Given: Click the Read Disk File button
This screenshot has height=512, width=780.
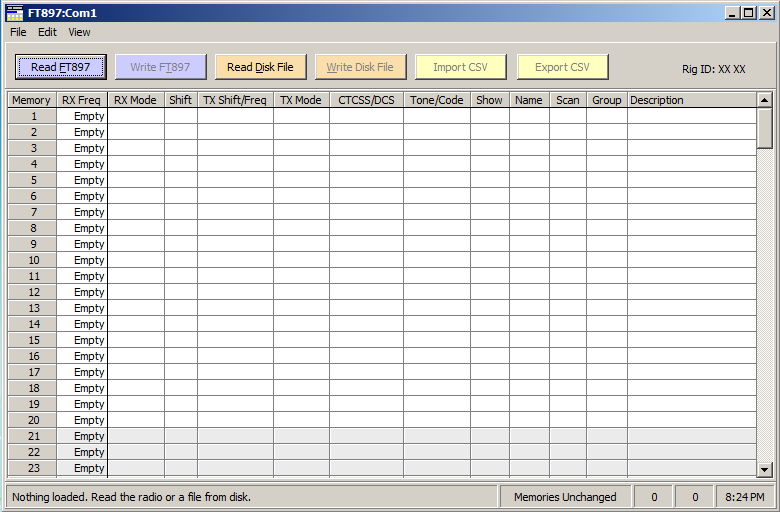Looking at the screenshot, I should [261, 67].
